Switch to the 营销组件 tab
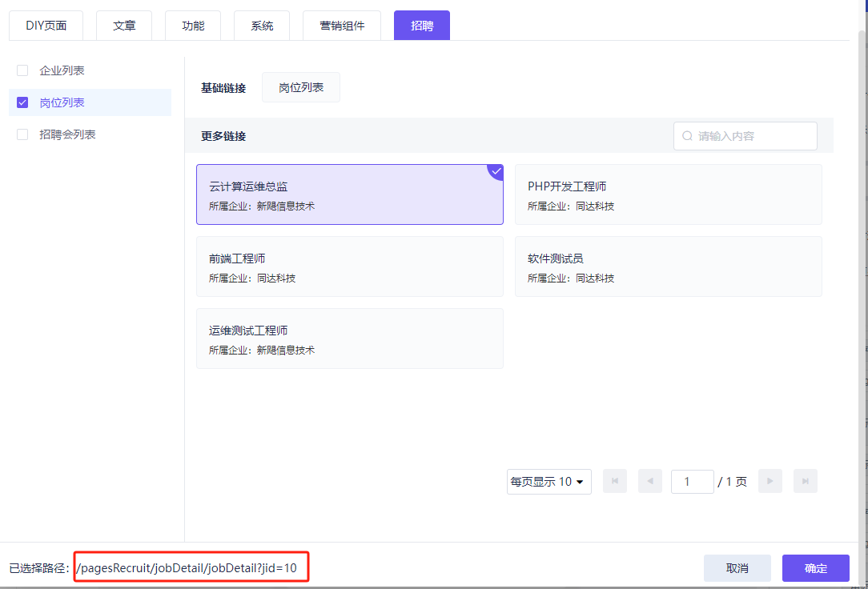 (x=342, y=26)
